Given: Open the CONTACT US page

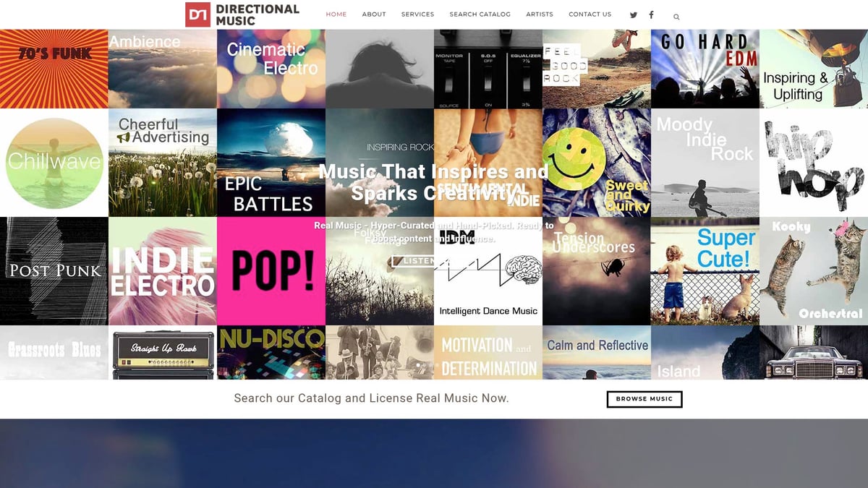Looking at the screenshot, I should 590,14.
